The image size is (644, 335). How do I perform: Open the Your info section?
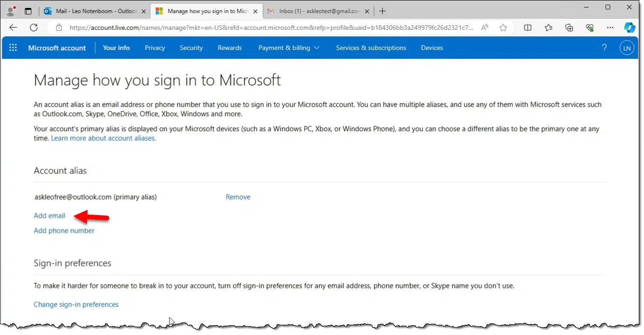[x=117, y=48]
